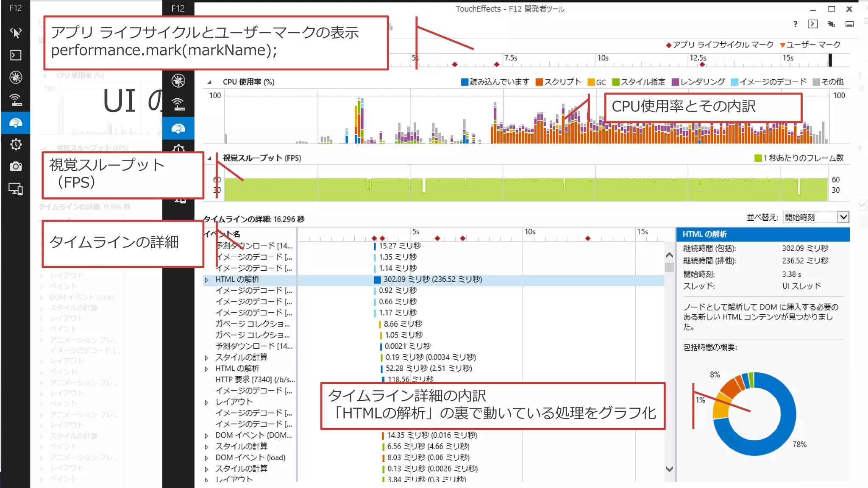Click the Debugger icon in the second F12 sidebar
868x488 pixels.
[178, 80]
